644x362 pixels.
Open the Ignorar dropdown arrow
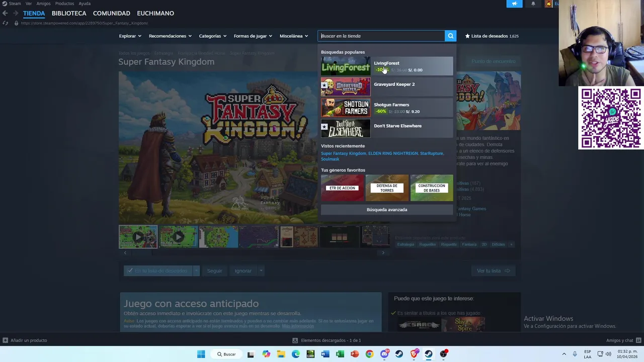[261, 270]
